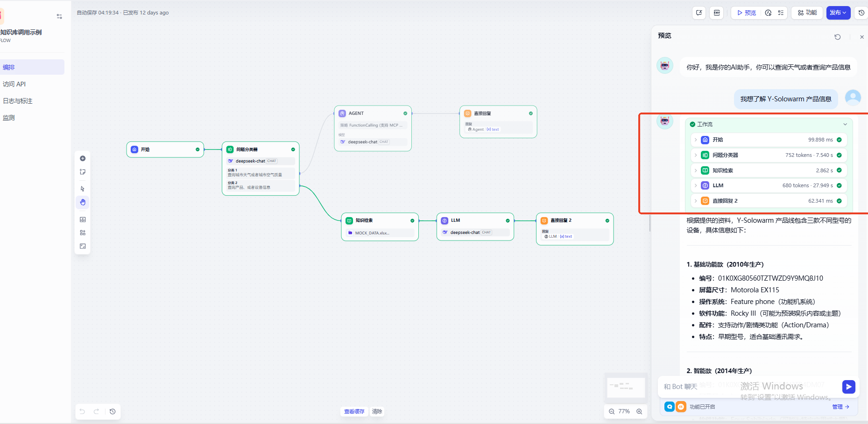Open the 访问 API sidebar item
The image size is (868, 424).
(14, 84)
